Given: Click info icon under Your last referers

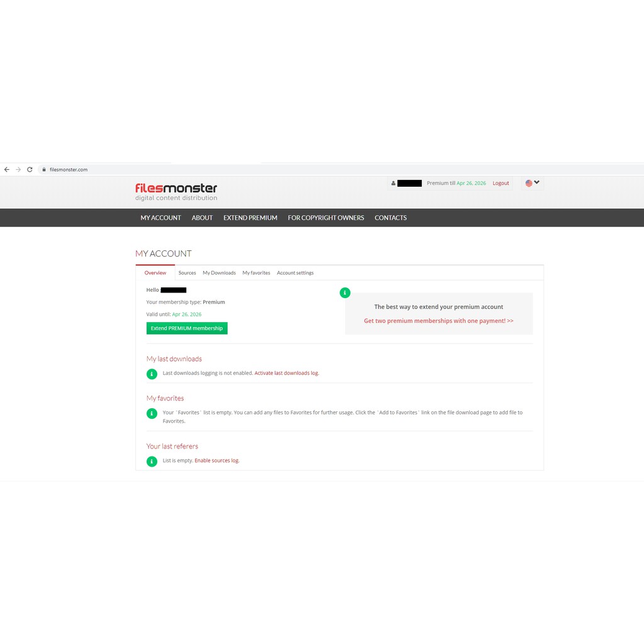Looking at the screenshot, I should tap(152, 461).
